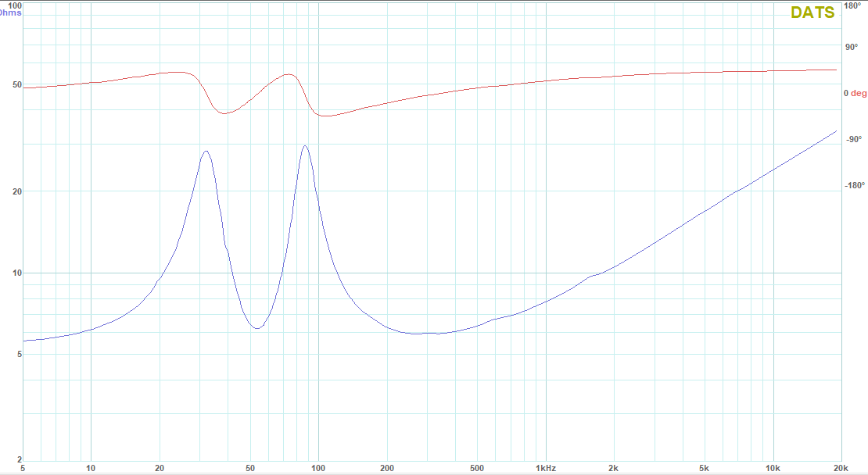Click blue impedance curve end at 20 kHz
The width and height of the screenshot is (868, 475).
[837, 131]
